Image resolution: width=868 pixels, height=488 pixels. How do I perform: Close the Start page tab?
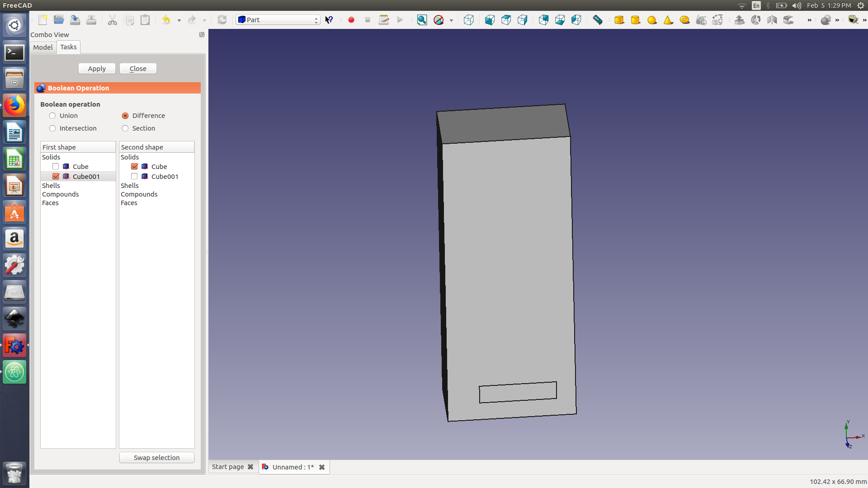click(250, 467)
